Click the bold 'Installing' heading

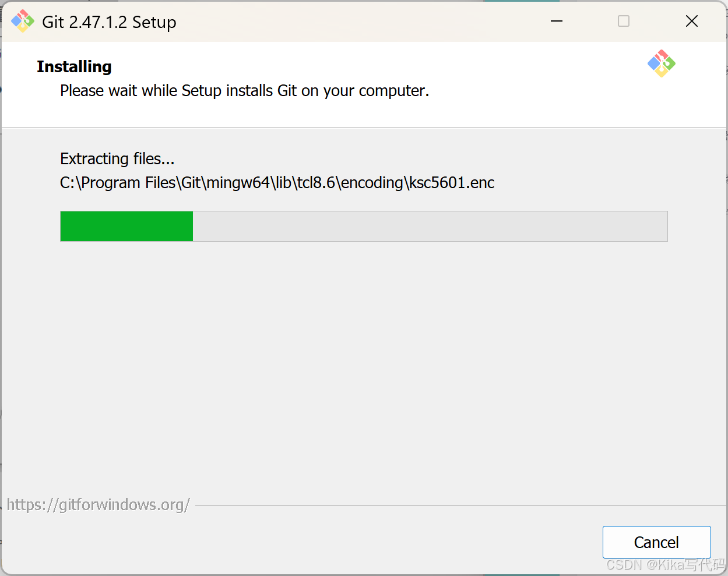click(74, 67)
